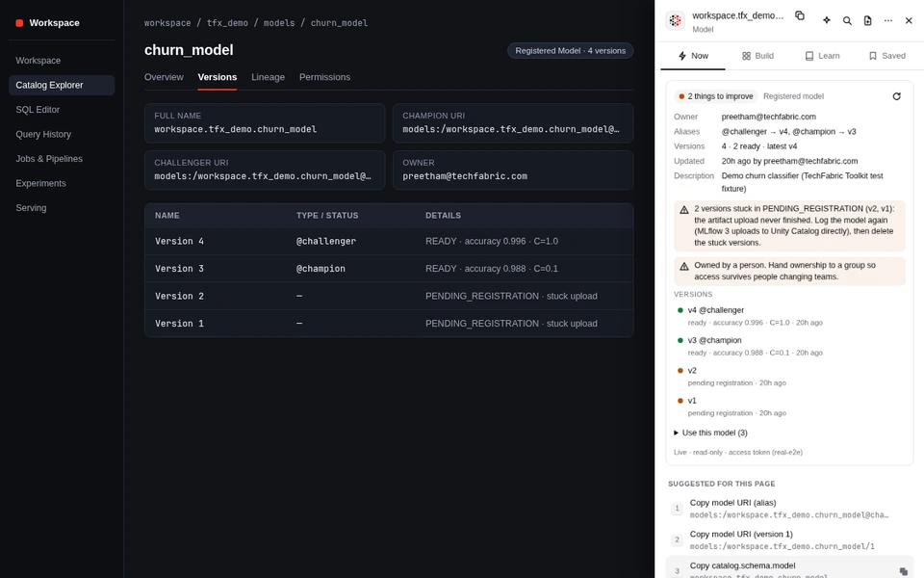
Task: Click the red Workspace logo square
Action: [19, 23]
